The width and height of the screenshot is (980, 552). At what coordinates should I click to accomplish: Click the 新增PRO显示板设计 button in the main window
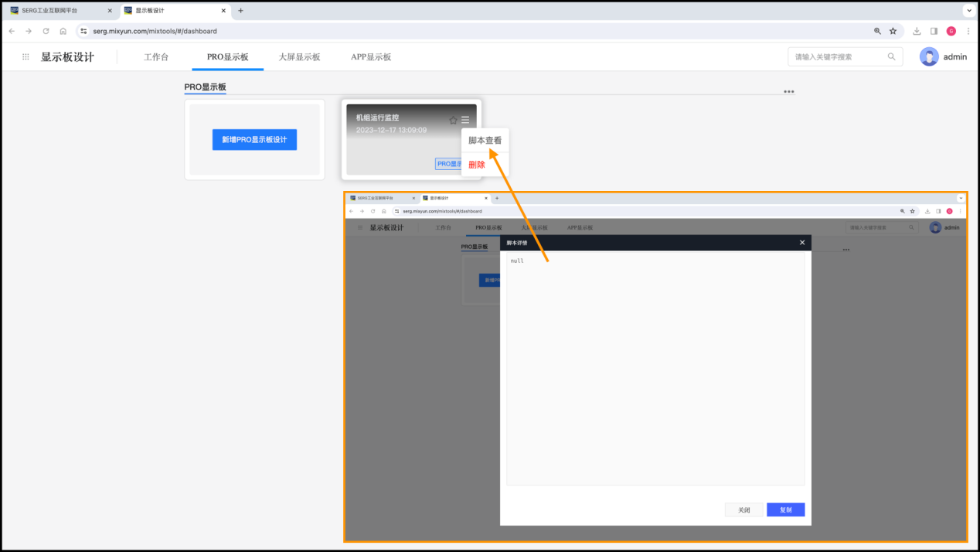pyautogui.click(x=254, y=139)
